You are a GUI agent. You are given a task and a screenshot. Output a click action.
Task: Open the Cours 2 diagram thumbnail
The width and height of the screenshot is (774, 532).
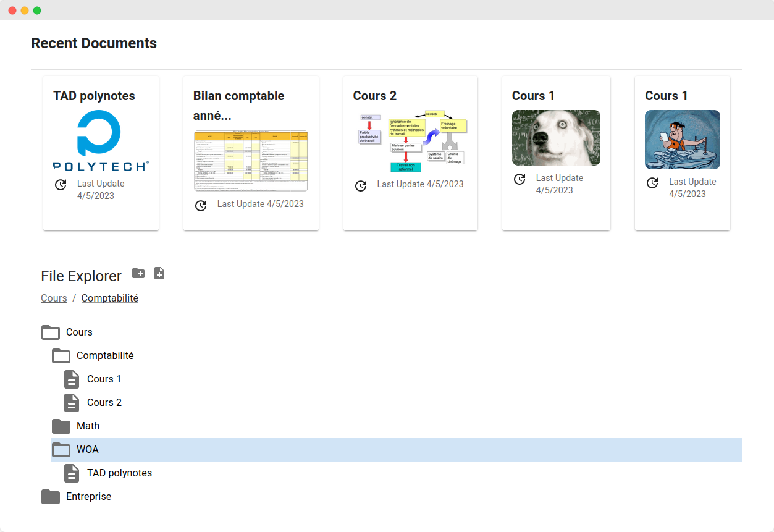pos(410,141)
